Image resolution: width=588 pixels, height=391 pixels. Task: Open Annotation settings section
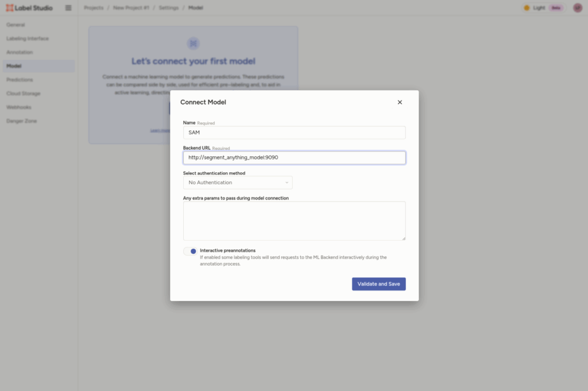[38, 52]
